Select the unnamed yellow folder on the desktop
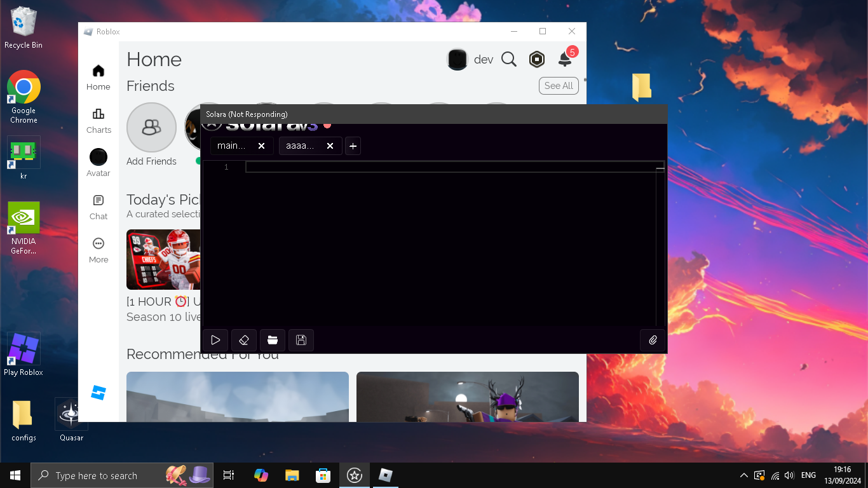 642,87
